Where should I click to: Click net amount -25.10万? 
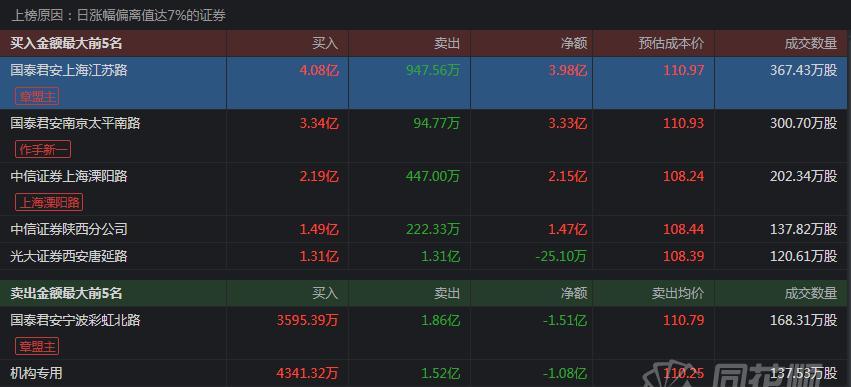click(x=561, y=256)
